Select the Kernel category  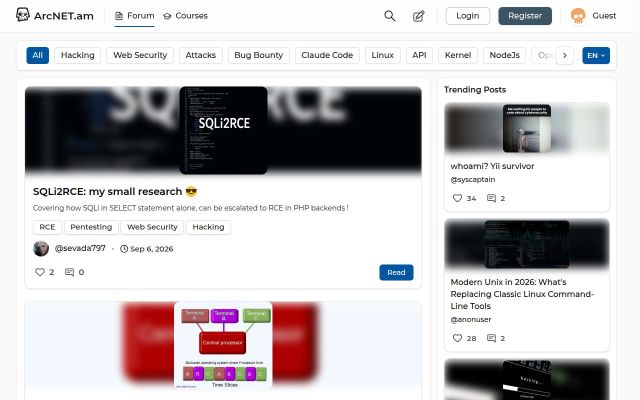(458, 56)
